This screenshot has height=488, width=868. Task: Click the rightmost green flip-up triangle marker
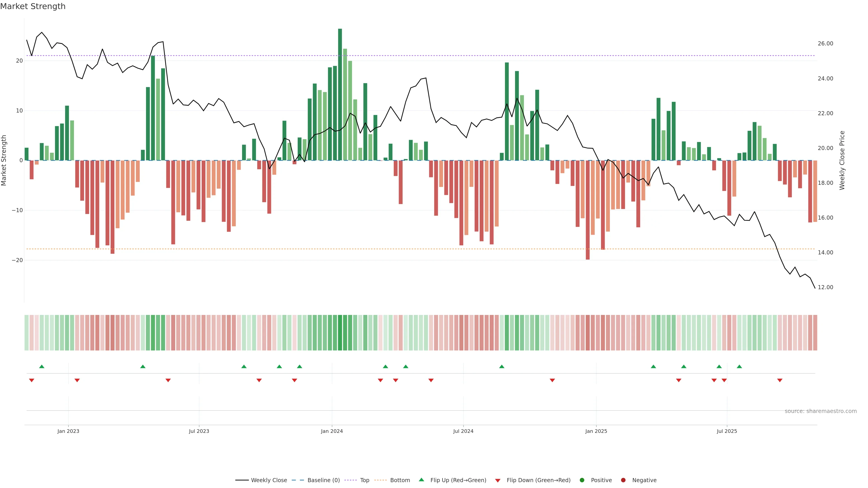tap(739, 366)
